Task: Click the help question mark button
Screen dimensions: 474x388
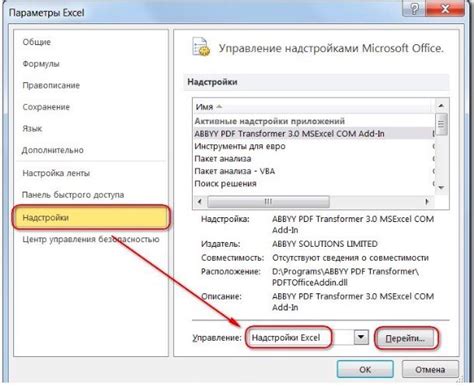Action: pos(414,9)
